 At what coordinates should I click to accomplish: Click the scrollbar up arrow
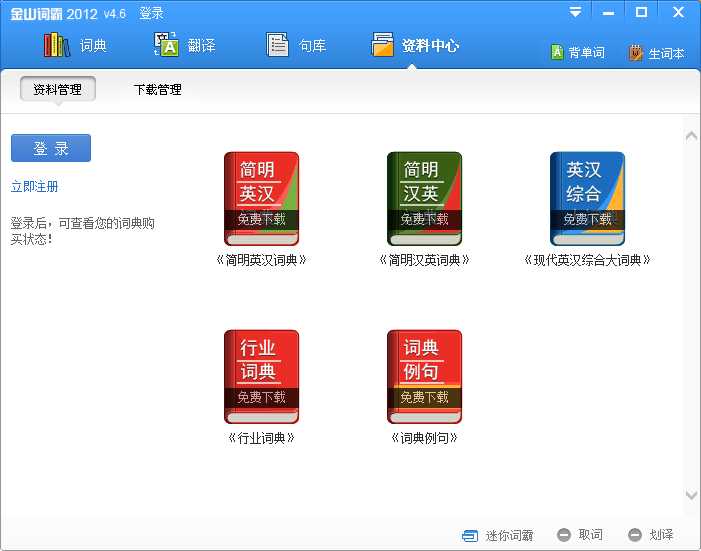pos(691,136)
